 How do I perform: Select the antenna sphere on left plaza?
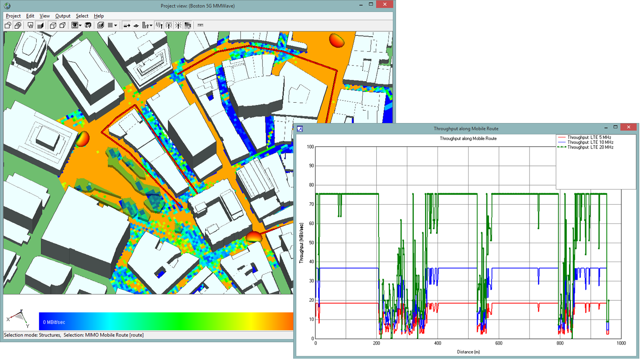coord(83,139)
